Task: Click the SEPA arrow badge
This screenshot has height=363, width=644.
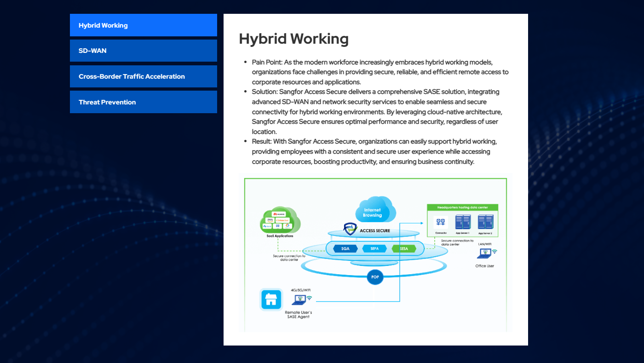Action: coord(374,249)
